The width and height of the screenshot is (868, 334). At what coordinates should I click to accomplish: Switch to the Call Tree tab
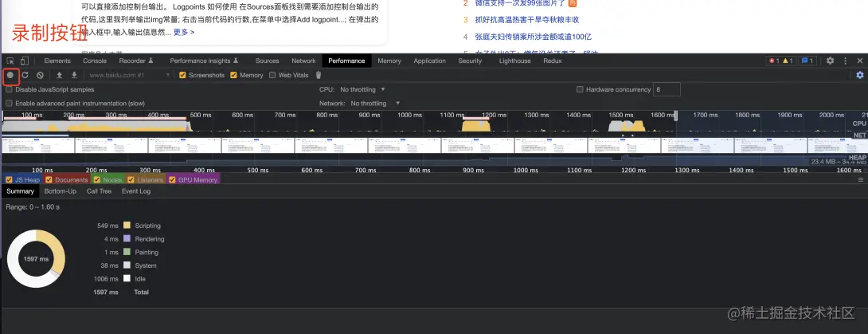[x=99, y=191]
